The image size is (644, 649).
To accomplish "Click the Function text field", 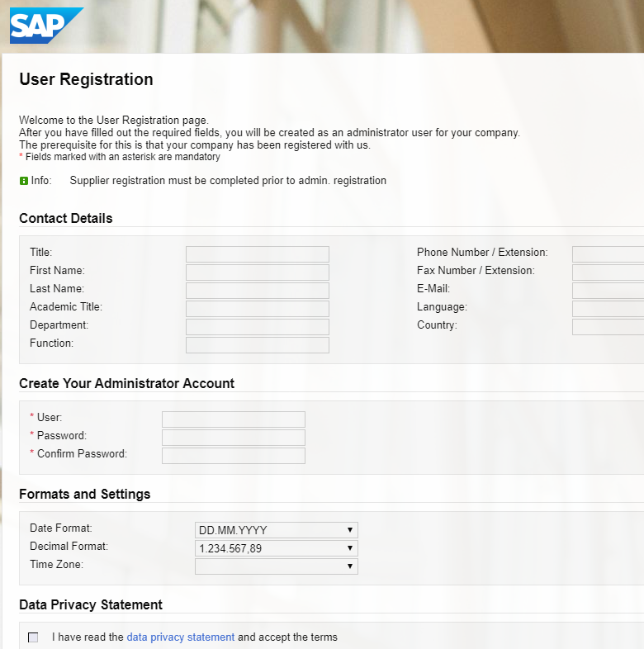I will [258, 345].
